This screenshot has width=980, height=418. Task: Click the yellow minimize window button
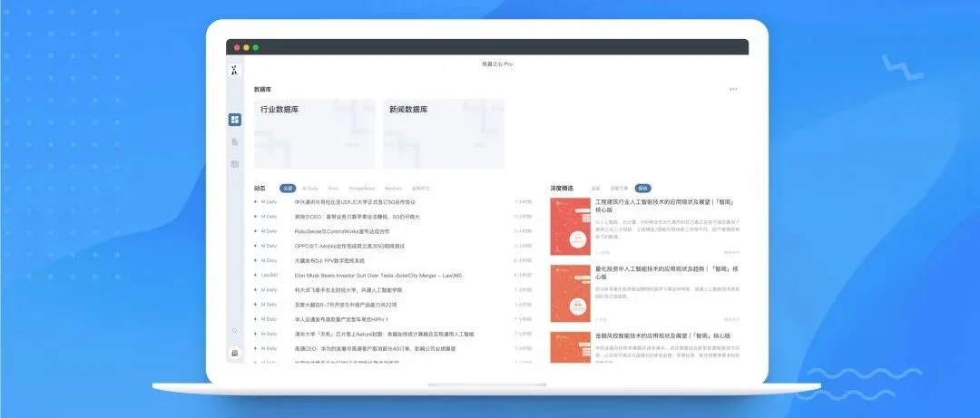click(246, 47)
